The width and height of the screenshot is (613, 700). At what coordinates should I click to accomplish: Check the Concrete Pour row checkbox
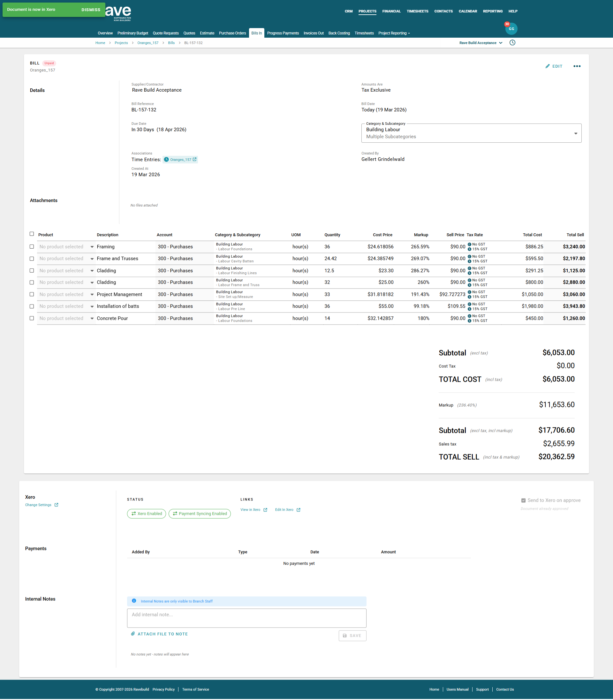pyautogui.click(x=32, y=318)
